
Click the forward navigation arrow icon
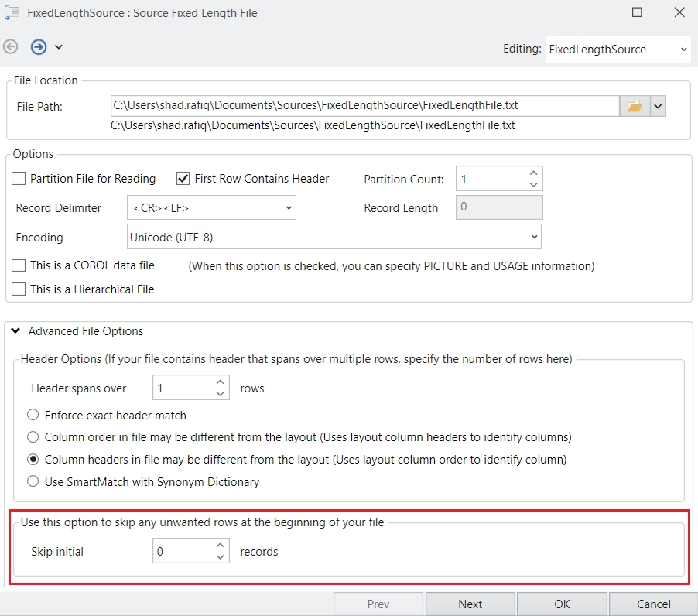click(39, 47)
